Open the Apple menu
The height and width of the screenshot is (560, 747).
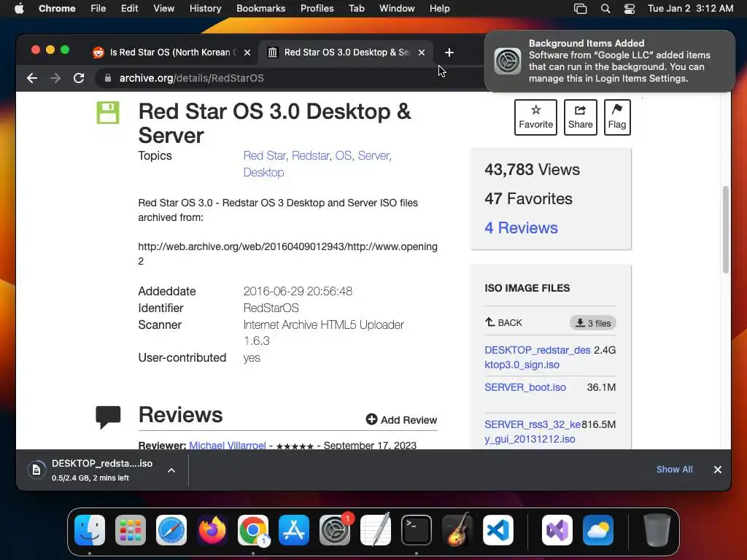click(x=19, y=9)
